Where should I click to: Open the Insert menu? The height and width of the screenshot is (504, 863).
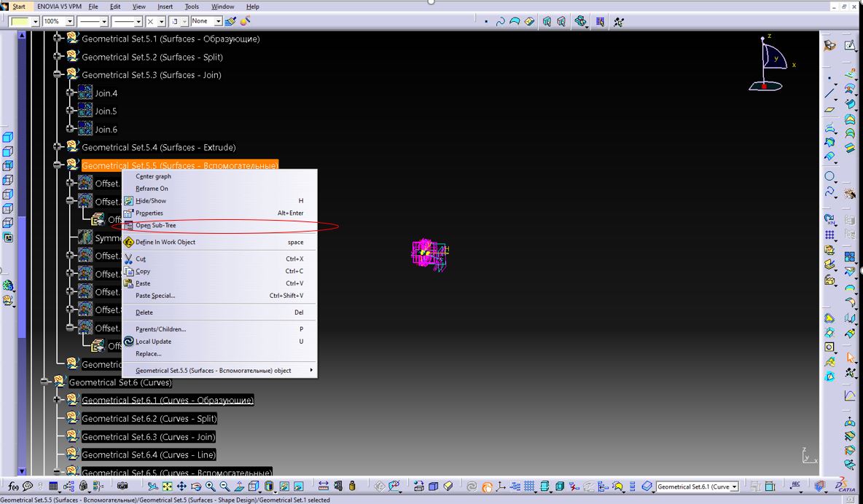(x=165, y=7)
